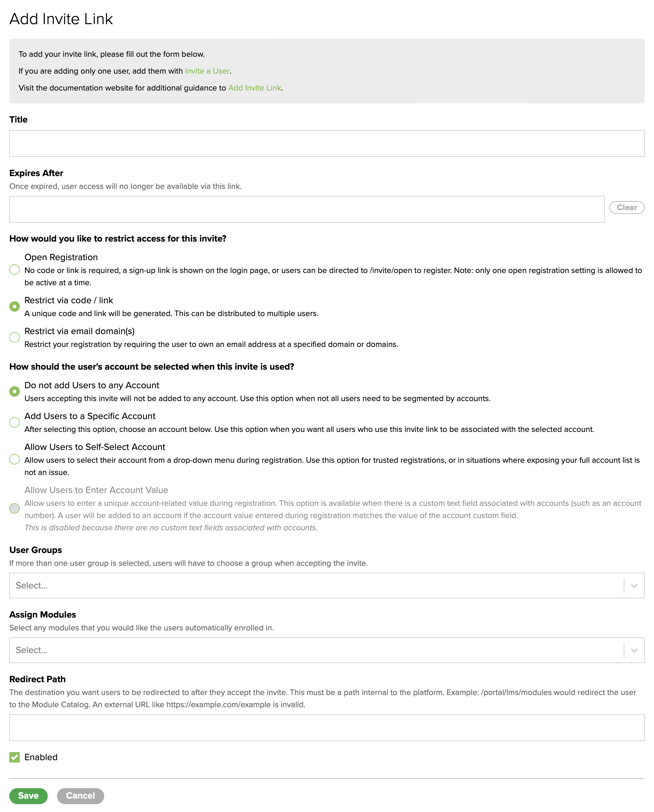This screenshot has height=812, width=654.
Task: Expand Assign Modules via chevron arrow
Action: [x=634, y=651]
